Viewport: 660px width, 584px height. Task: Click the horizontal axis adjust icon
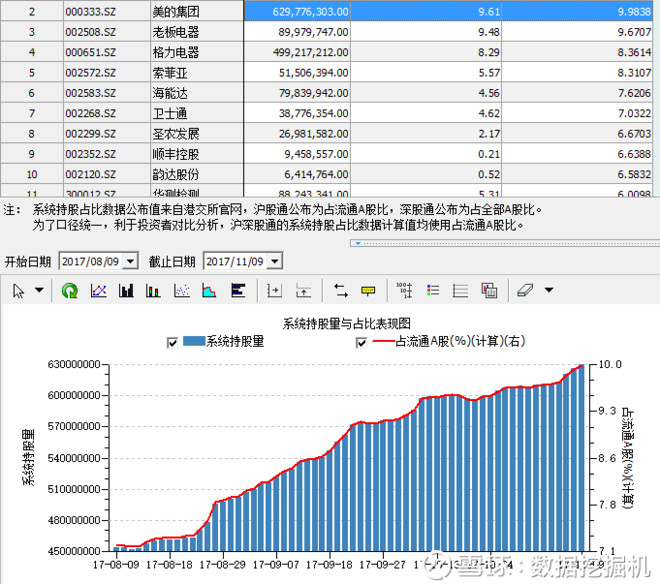click(274, 291)
